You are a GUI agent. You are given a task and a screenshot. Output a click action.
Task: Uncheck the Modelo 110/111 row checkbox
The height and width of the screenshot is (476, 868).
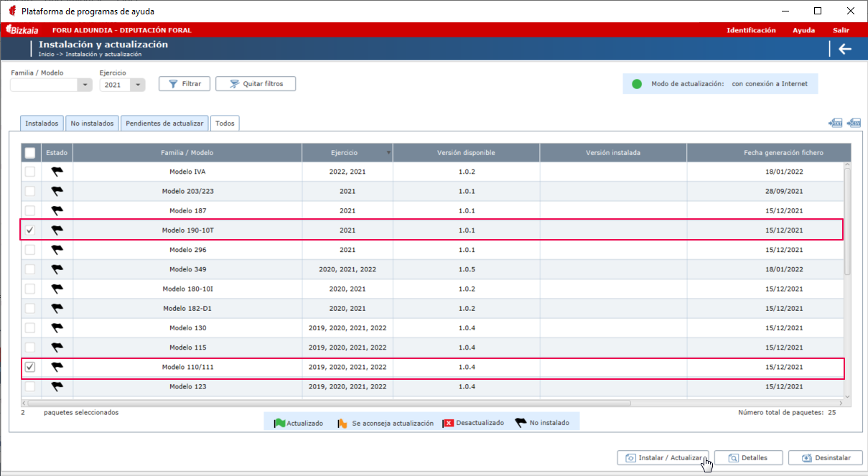pyautogui.click(x=30, y=367)
